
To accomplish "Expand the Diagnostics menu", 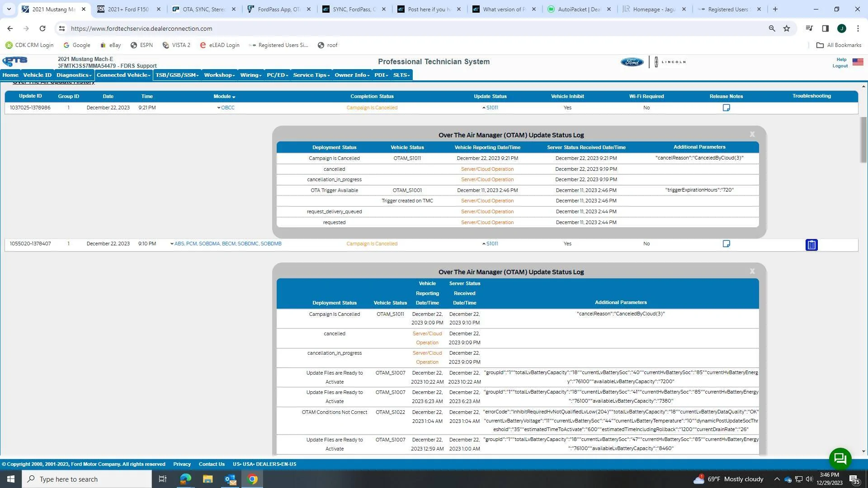I will pos(74,75).
